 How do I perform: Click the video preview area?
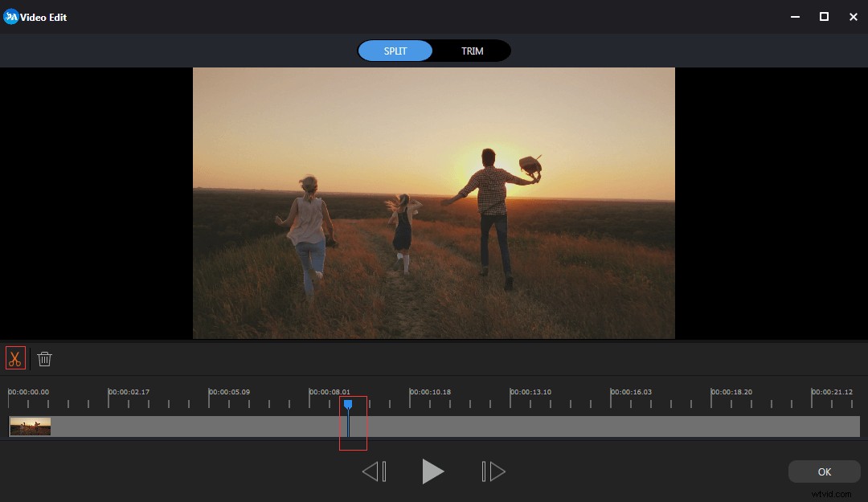433,202
